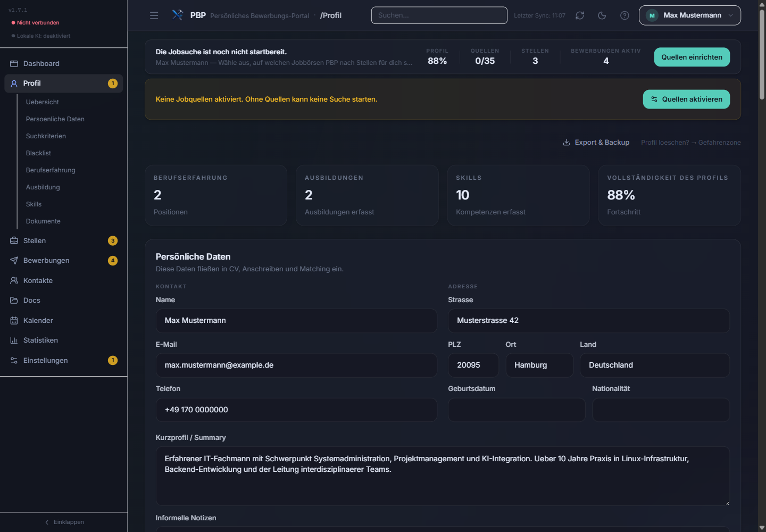Viewport: 766px width, 532px height.
Task: Select Dokumente subsection
Action: 43,221
